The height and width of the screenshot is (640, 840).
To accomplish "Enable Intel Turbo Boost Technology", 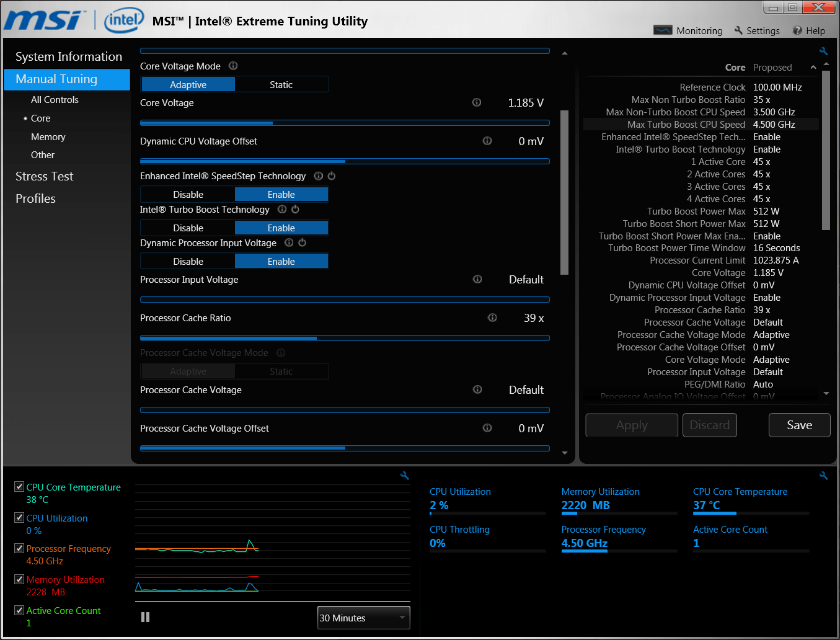I will (281, 228).
